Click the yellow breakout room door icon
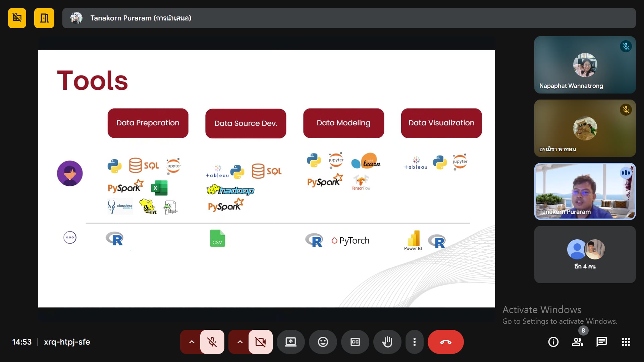The width and height of the screenshot is (644, 362). point(44,18)
